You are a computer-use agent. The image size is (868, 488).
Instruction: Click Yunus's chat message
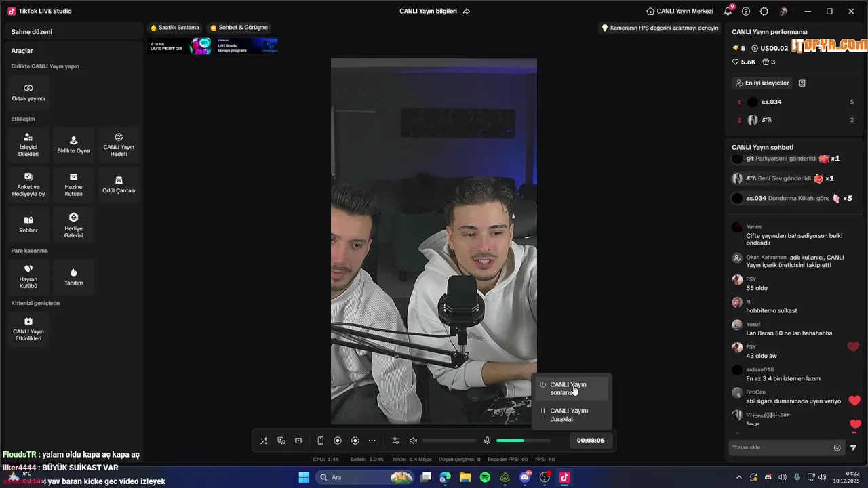[x=793, y=235]
